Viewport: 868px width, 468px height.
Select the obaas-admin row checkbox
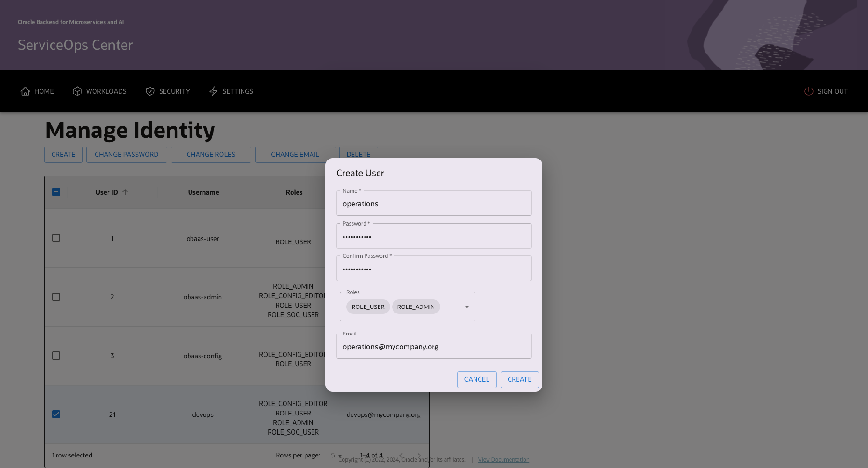(x=56, y=296)
